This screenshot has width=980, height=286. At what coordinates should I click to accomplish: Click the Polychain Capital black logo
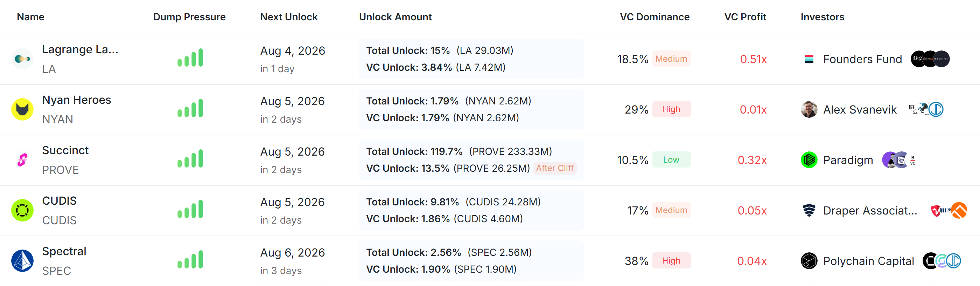[809, 261]
